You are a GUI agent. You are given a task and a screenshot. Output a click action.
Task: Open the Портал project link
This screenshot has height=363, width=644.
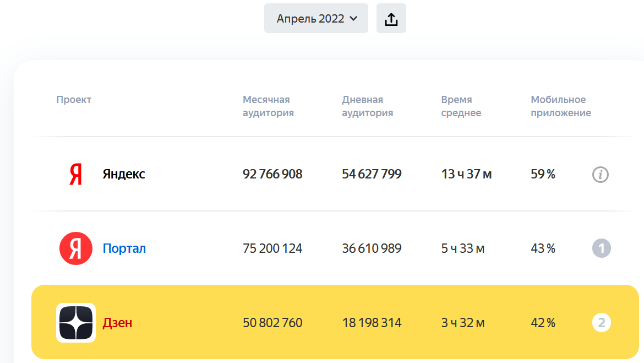click(124, 248)
